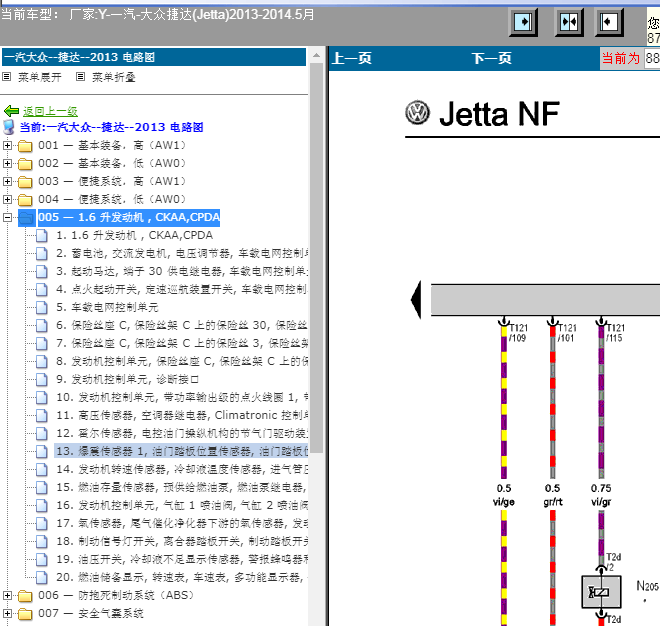Select 20. 燃油储备显示 item
The height and width of the screenshot is (626, 660).
182,578
